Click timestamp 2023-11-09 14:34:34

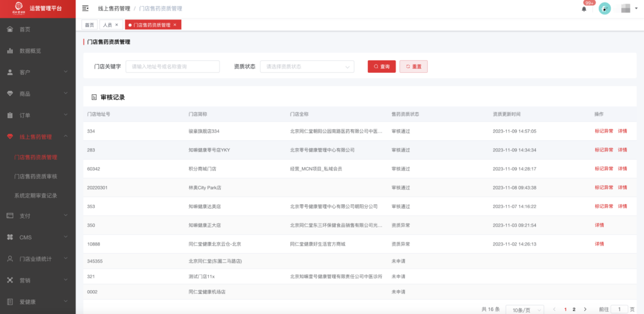point(514,150)
